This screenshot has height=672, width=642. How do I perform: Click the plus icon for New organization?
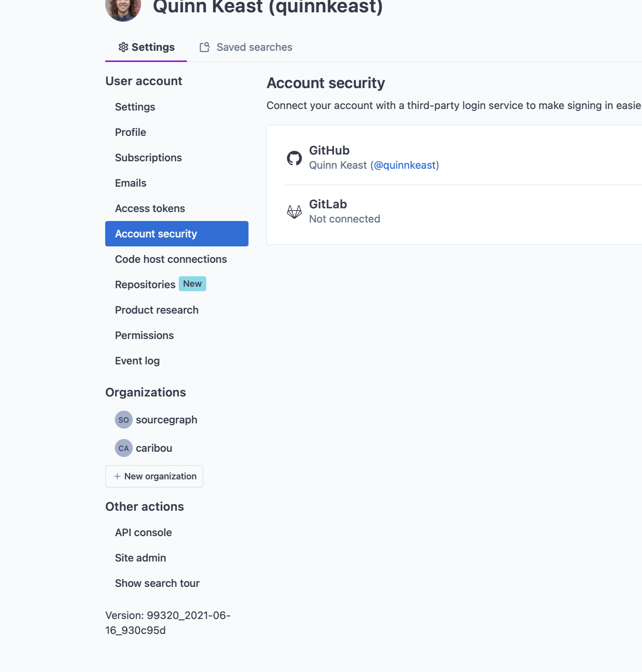[x=117, y=476]
